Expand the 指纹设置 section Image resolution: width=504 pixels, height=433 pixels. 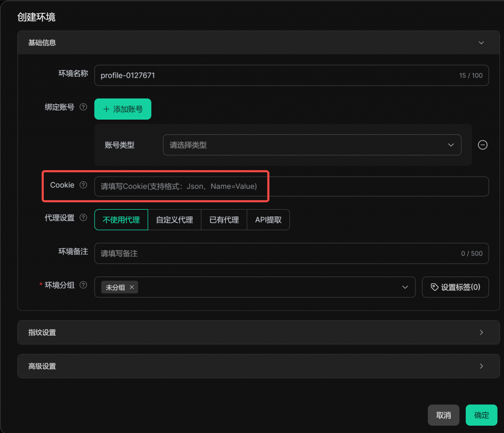pos(252,333)
